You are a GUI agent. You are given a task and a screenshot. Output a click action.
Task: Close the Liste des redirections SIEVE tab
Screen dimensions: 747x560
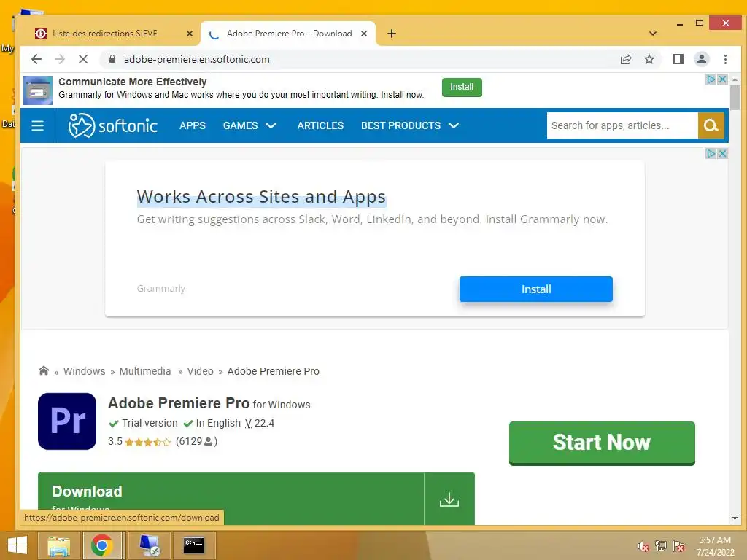[x=189, y=34]
